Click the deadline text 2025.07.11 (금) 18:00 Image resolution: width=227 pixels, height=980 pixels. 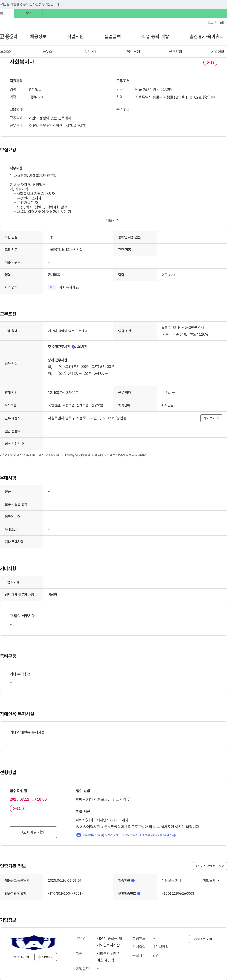point(28,799)
